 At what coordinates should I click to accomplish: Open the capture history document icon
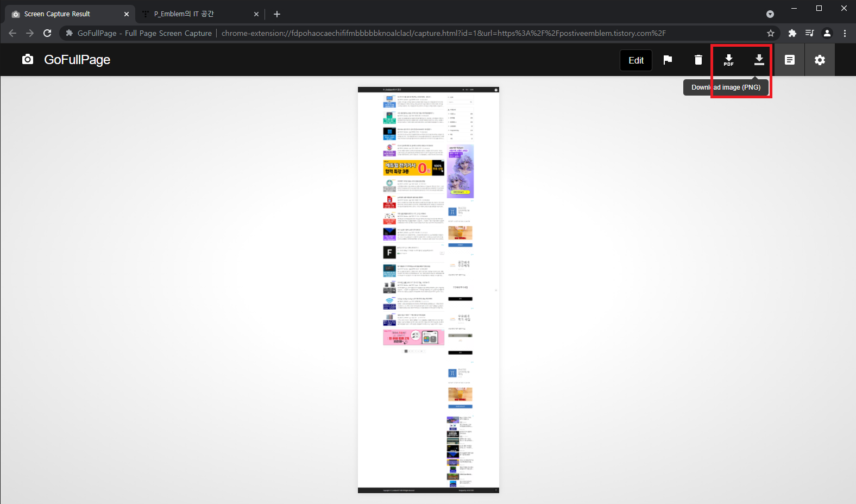pyautogui.click(x=789, y=60)
